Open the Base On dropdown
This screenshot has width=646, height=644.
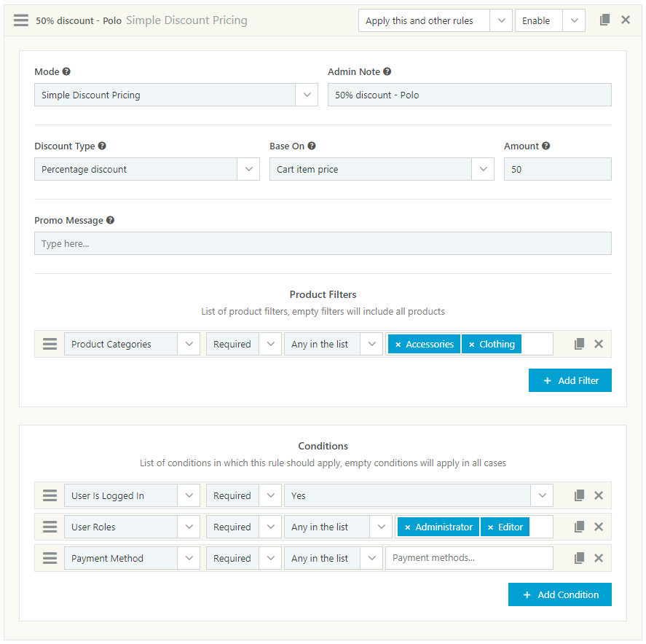point(483,169)
